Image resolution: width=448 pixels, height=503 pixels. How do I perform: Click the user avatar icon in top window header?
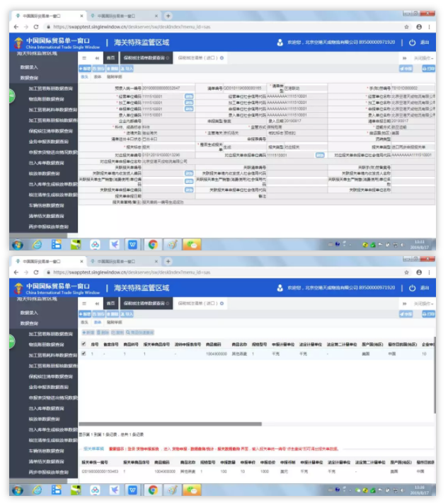280,42
